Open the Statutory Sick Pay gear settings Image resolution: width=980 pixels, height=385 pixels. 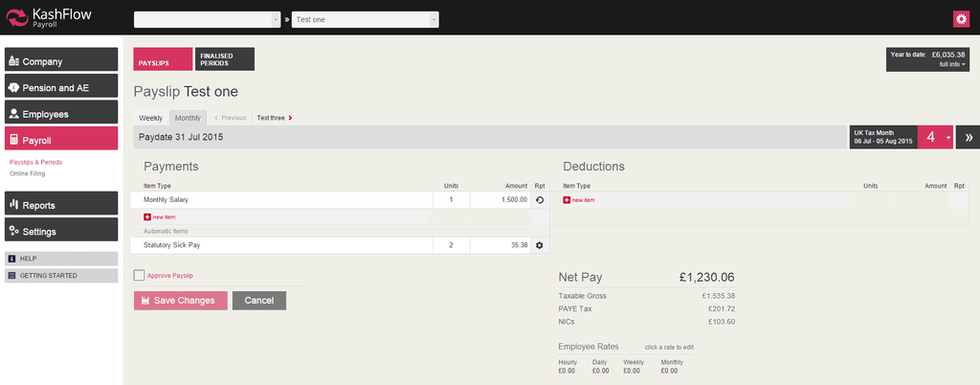pos(539,245)
